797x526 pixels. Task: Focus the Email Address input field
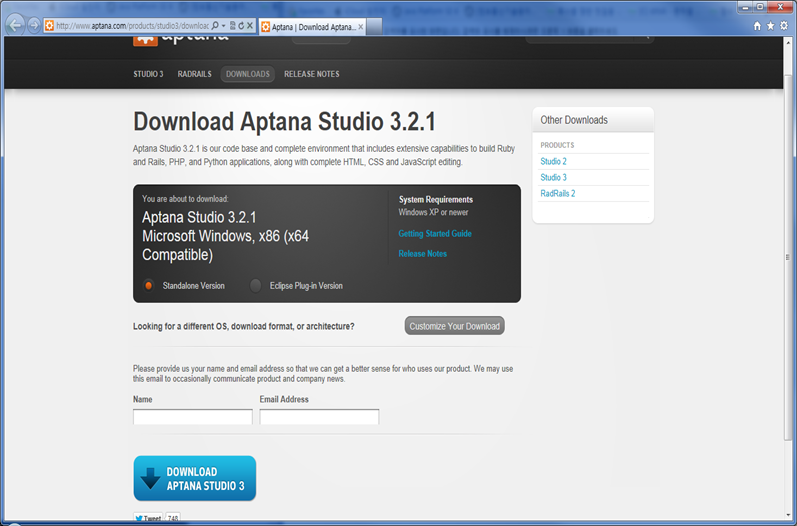click(319, 417)
